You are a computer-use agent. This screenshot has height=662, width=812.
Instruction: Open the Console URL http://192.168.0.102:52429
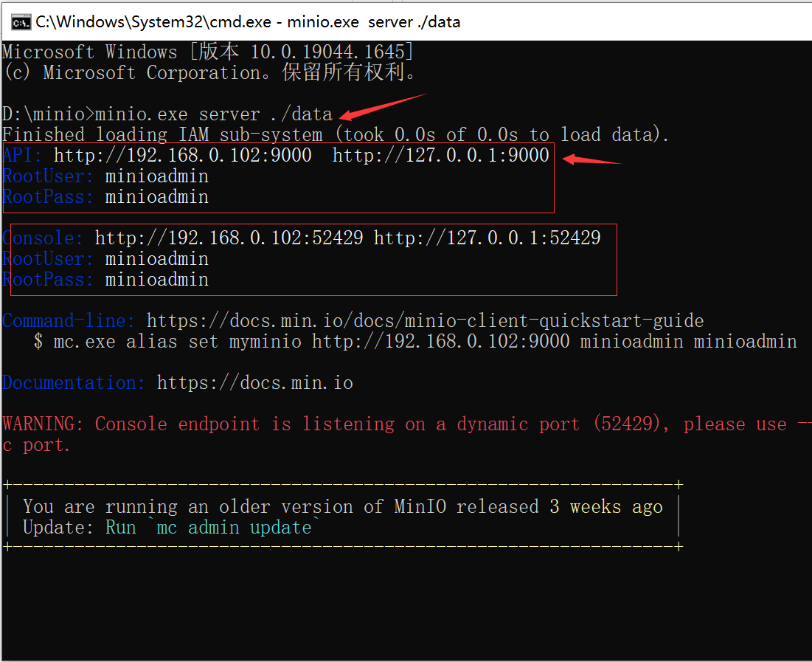pos(229,238)
